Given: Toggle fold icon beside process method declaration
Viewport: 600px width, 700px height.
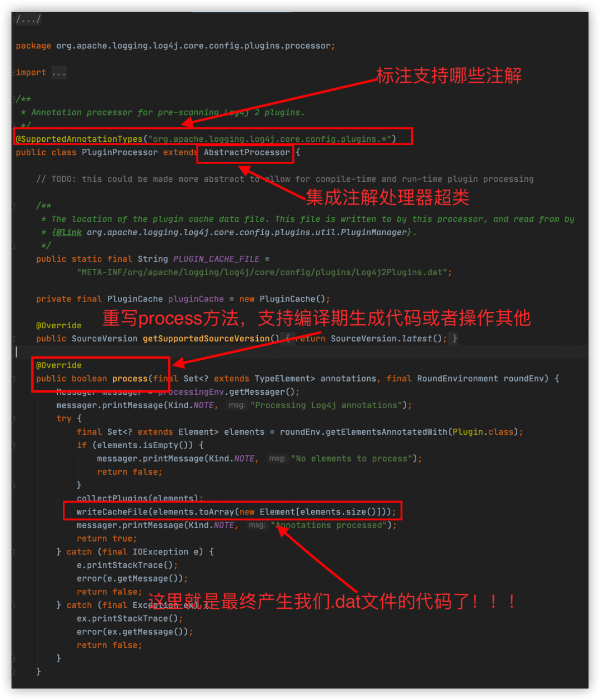Looking at the screenshot, I should tap(13, 379).
